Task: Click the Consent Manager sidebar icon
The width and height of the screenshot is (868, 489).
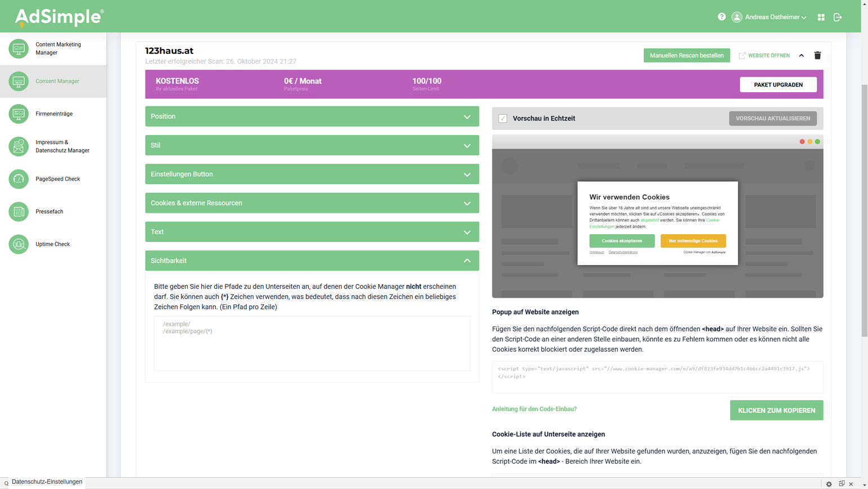Action: [19, 81]
